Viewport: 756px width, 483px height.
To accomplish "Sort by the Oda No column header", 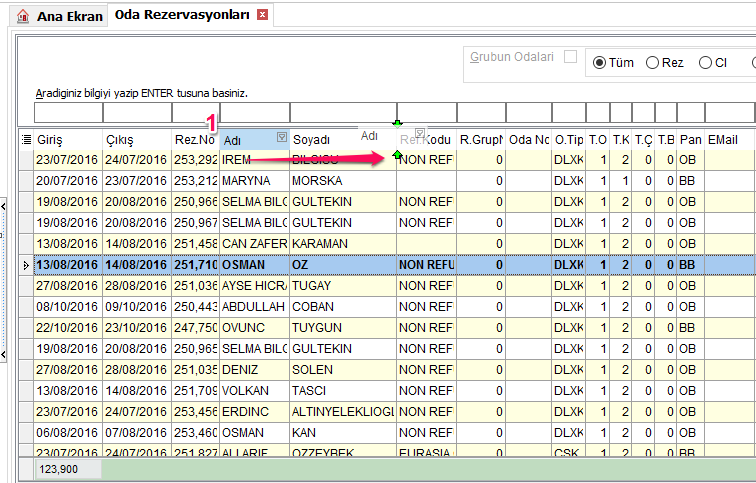I will 528,140.
